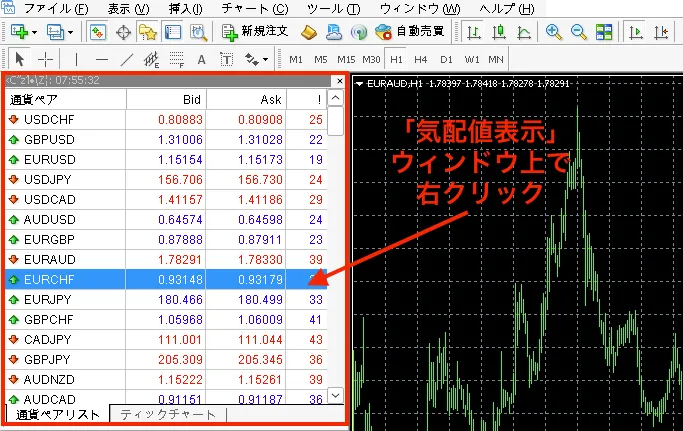The width and height of the screenshot is (683, 431).
Task: Switch to the M5 timeframe
Action: coord(321,59)
